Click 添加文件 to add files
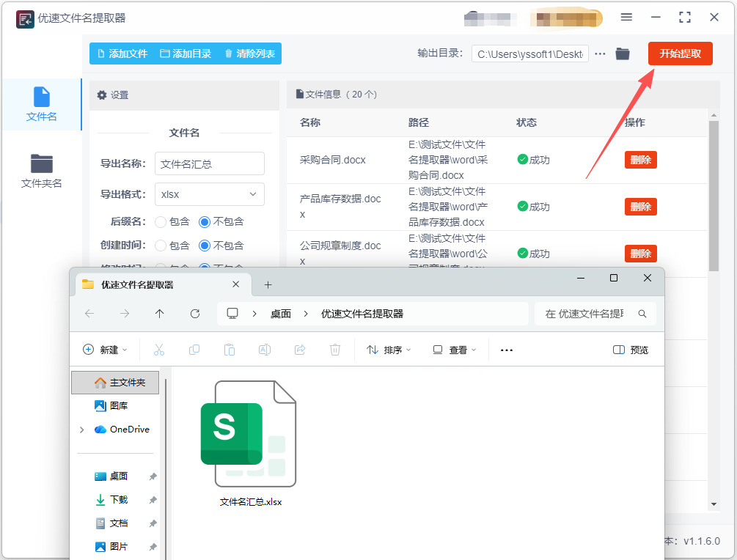This screenshot has height=560, width=737. [x=122, y=54]
